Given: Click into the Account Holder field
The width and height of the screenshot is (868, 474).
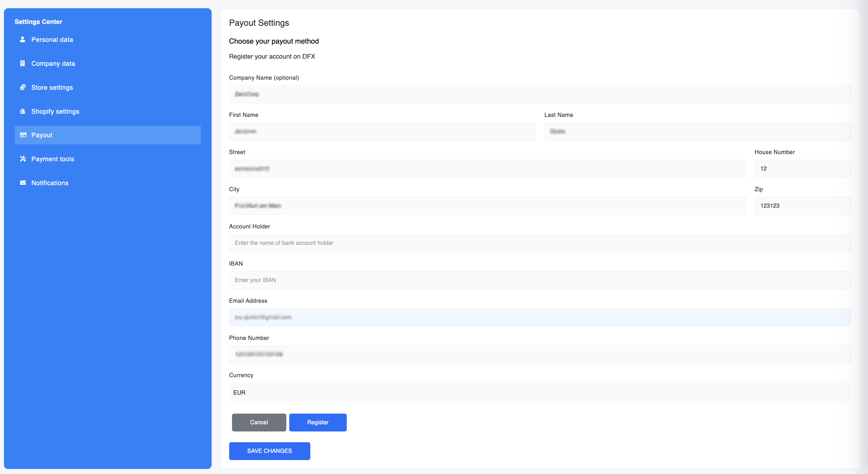Looking at the screenshot, I should (539, 243).
